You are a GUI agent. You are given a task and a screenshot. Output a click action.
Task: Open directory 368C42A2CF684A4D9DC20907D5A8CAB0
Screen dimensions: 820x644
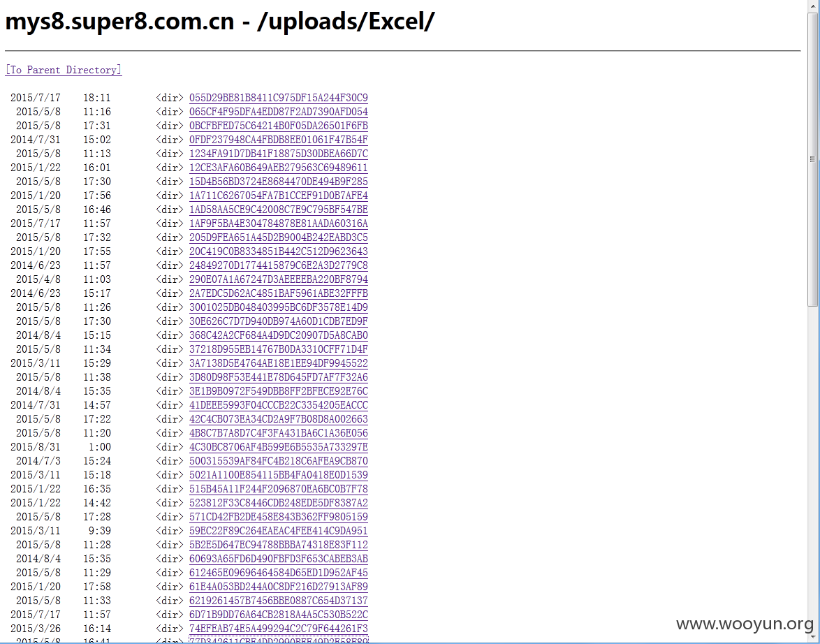pyautogui.click(x=278, y=335)
